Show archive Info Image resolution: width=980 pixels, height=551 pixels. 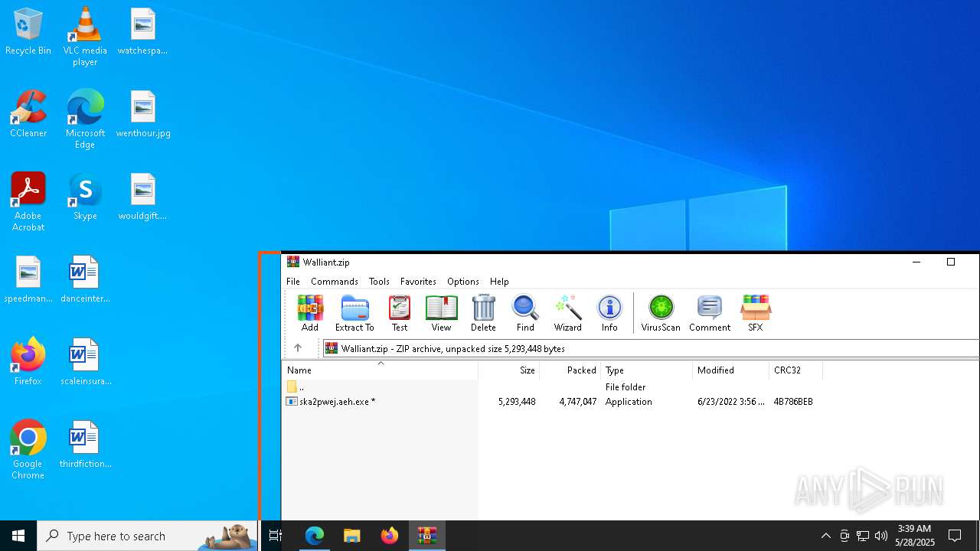(609, 313)
